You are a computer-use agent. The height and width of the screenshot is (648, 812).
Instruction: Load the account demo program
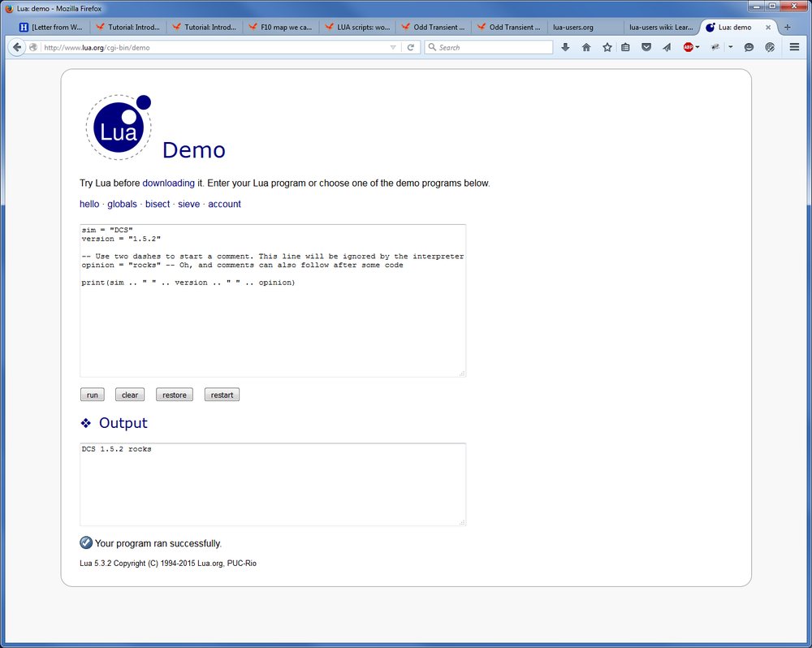point(224,204)
